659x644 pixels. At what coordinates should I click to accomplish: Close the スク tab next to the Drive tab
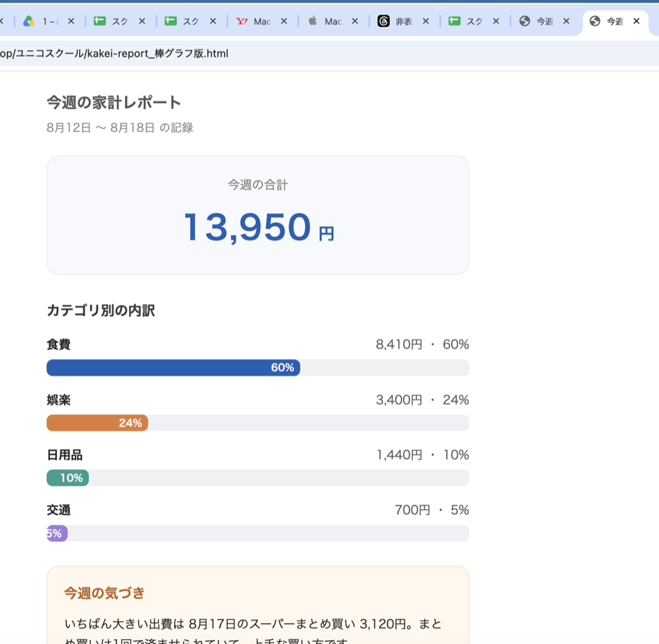click(142, 21)
